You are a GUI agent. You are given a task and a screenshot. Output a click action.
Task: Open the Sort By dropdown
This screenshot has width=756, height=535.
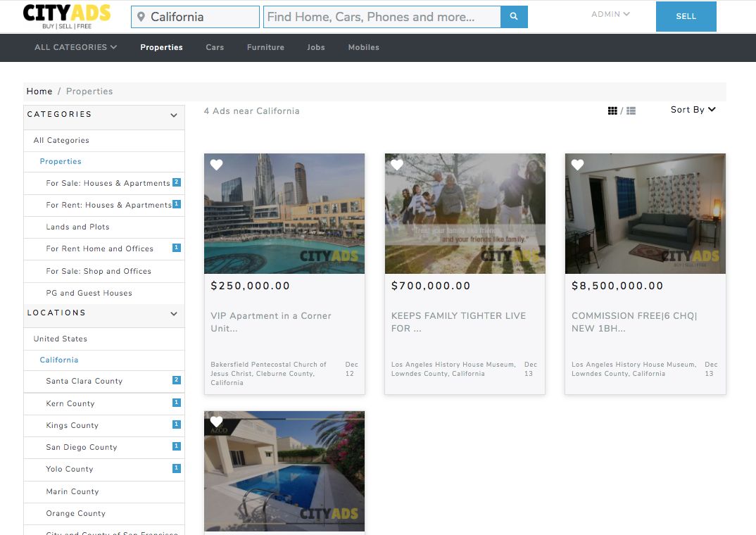point(693,110)
